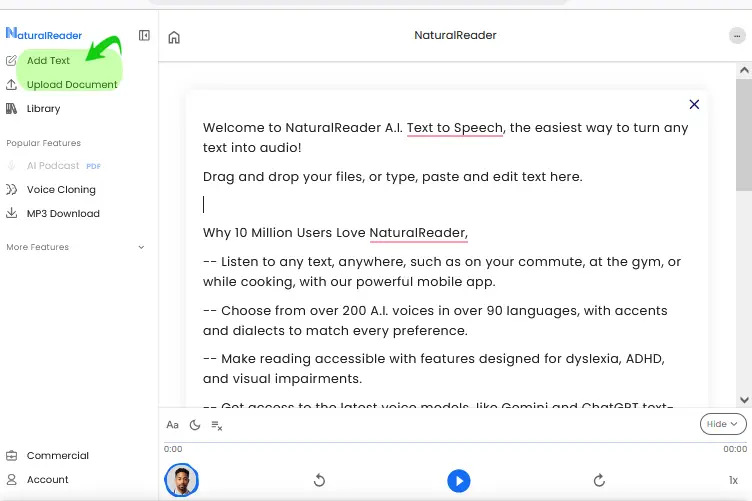Close the welcome text with X

(x=694, y=105)
